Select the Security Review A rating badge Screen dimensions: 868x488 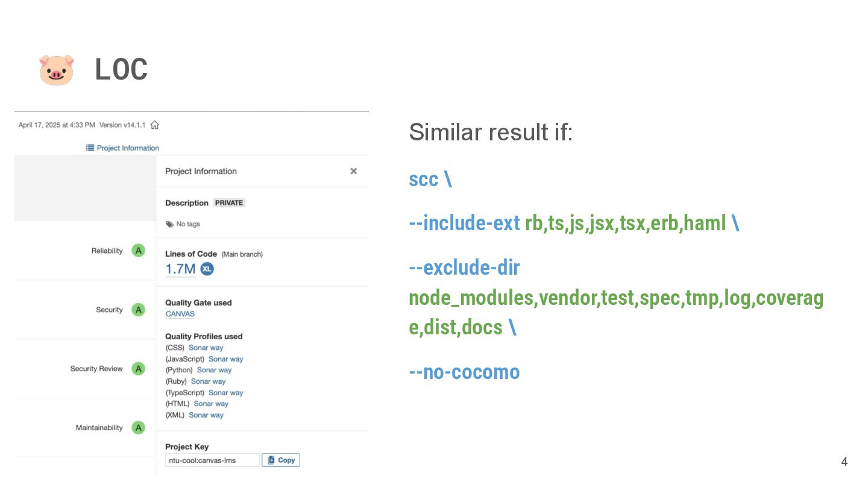[139, 369]
